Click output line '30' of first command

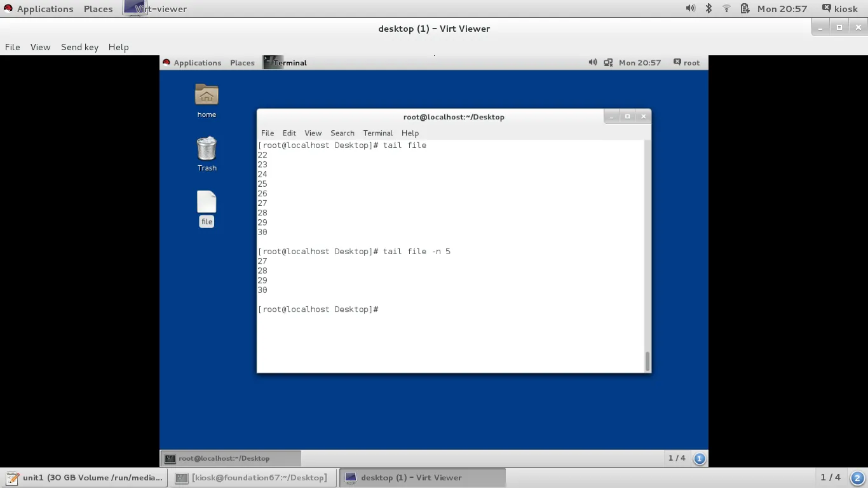point(262,233)
